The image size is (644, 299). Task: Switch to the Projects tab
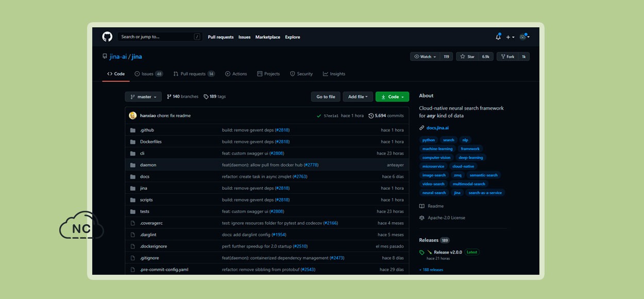coord(268,74)
